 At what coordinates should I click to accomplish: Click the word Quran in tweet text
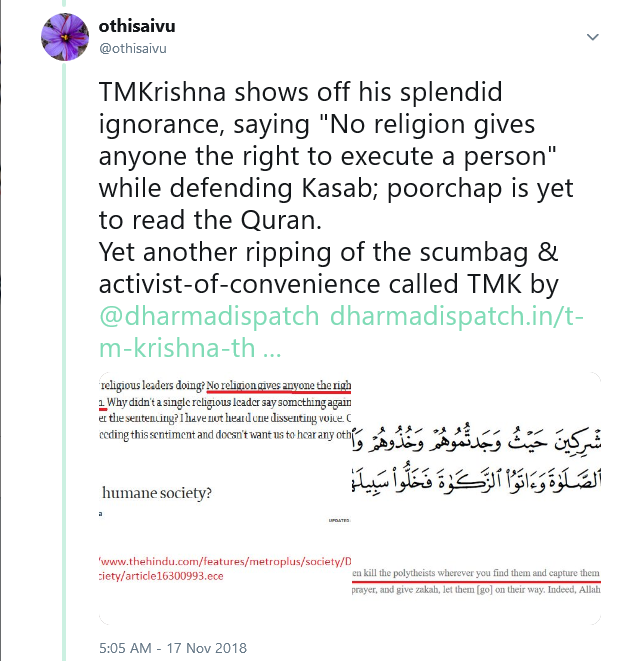tap(281, 220)
